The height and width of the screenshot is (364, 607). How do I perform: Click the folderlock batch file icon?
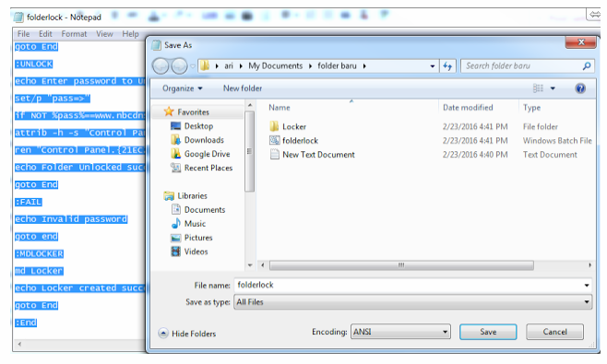click(274, 140)
